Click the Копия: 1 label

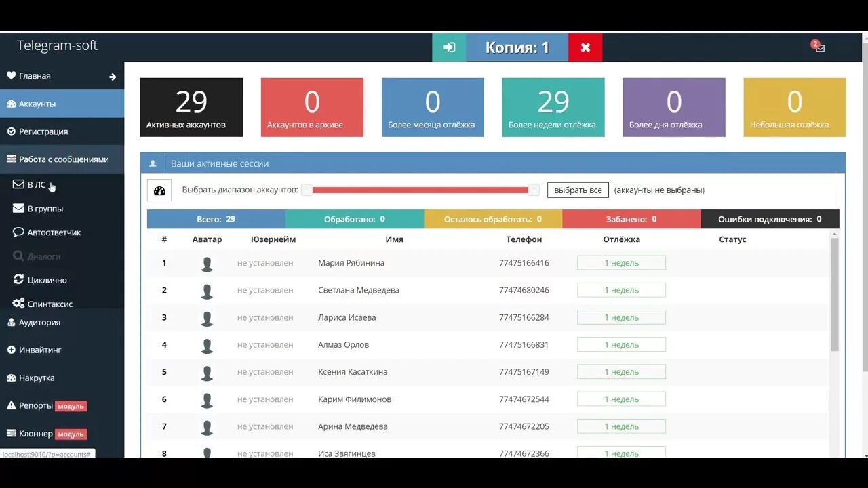point(517,47)
